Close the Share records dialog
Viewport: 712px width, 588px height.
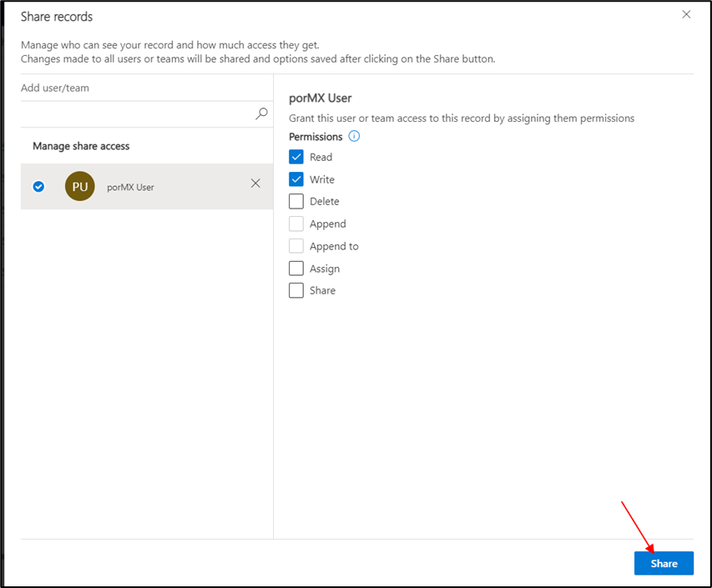[686, 14]
